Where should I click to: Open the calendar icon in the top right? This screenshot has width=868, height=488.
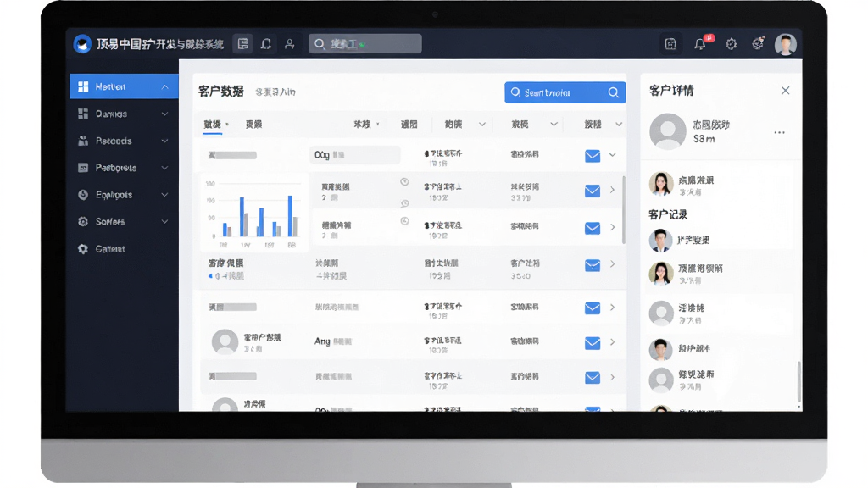670,44
